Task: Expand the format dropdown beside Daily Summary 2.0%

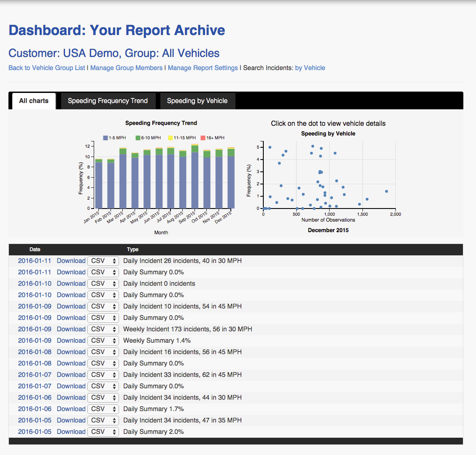Action: [x=103, y=432]
